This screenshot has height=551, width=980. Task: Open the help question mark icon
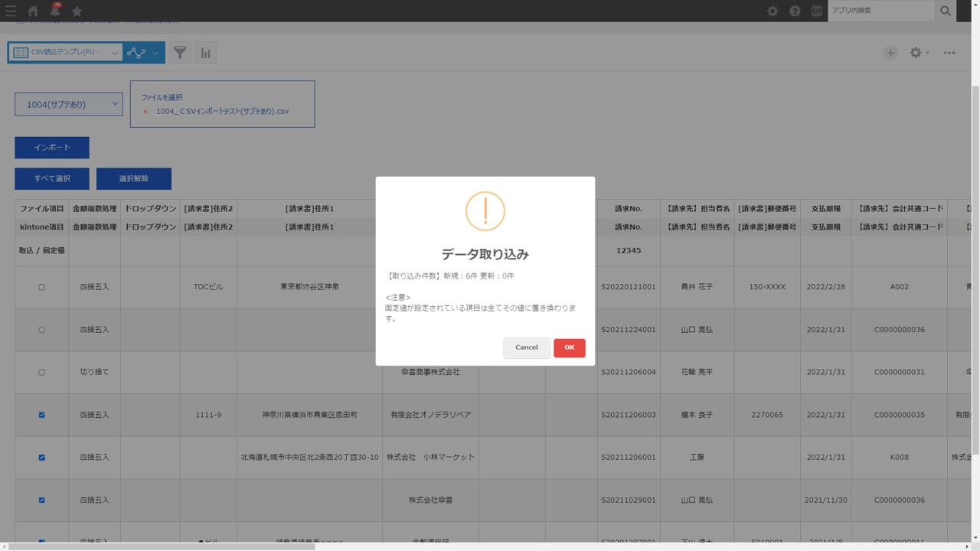pos(795,11)
